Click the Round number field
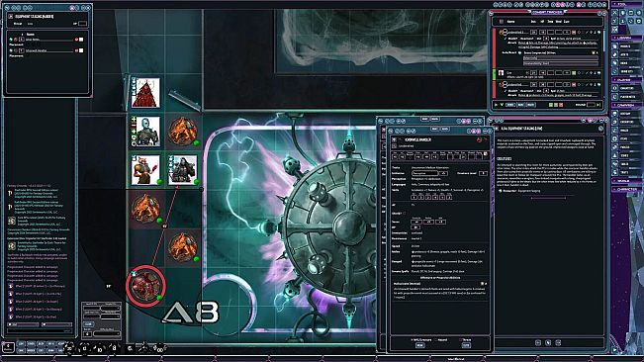Viewport: 644px width, 362px height. click(x=591, y=105)
